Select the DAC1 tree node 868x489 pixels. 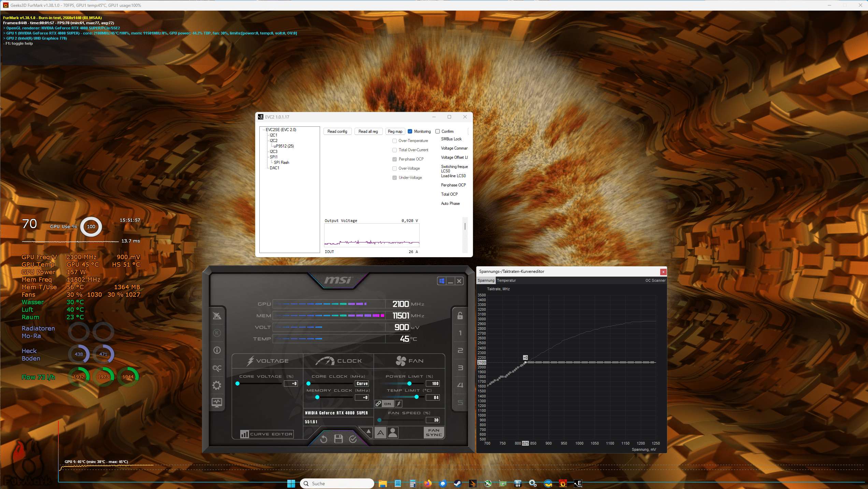275,168
